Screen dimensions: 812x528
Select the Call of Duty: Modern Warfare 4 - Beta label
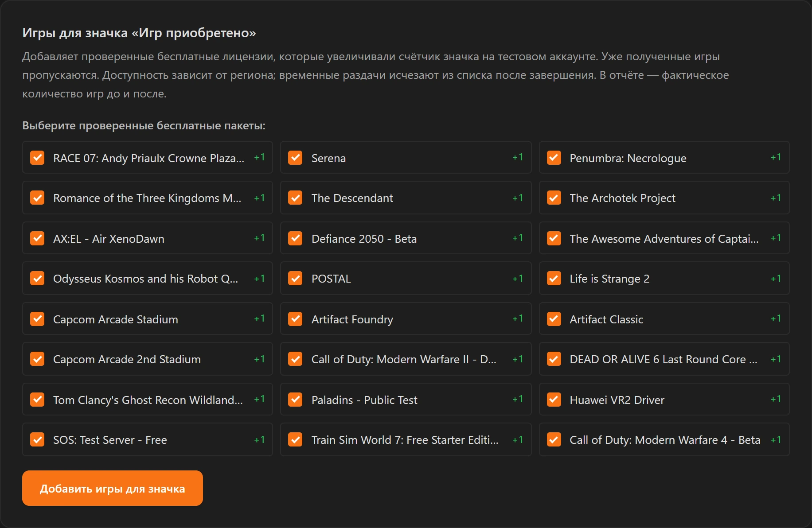click(665, 440)
